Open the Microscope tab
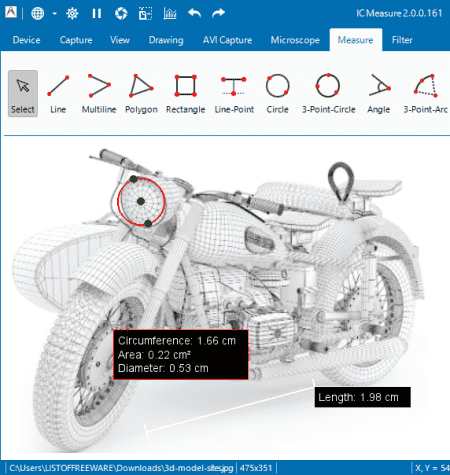The height and width of the screenshot is (475, 450). [295, 40]
